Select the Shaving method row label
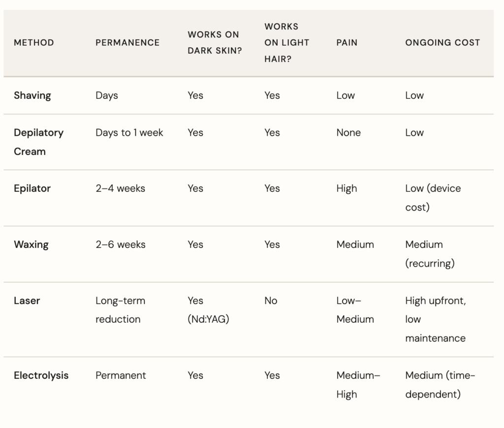This screenshot has height=428, width=504. 32,95
